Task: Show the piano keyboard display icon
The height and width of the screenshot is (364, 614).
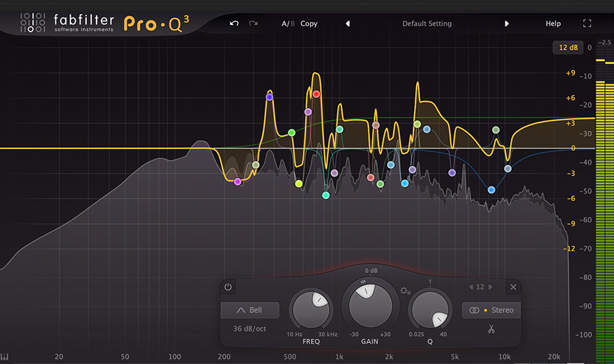Action: (x=4, y=356)
